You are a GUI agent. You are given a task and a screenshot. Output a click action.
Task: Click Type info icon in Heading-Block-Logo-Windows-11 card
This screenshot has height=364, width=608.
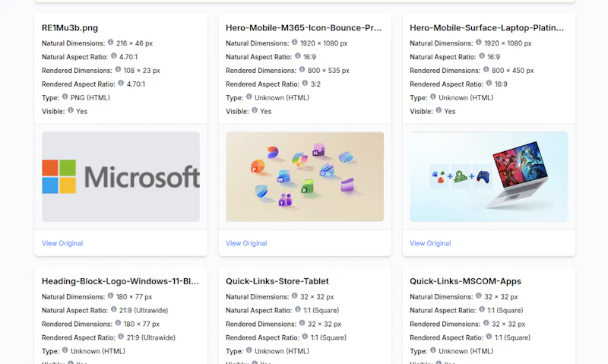coord(65,350)
